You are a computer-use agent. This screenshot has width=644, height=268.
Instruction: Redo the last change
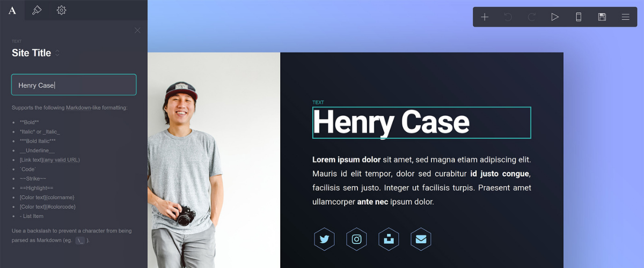[531, 17]
